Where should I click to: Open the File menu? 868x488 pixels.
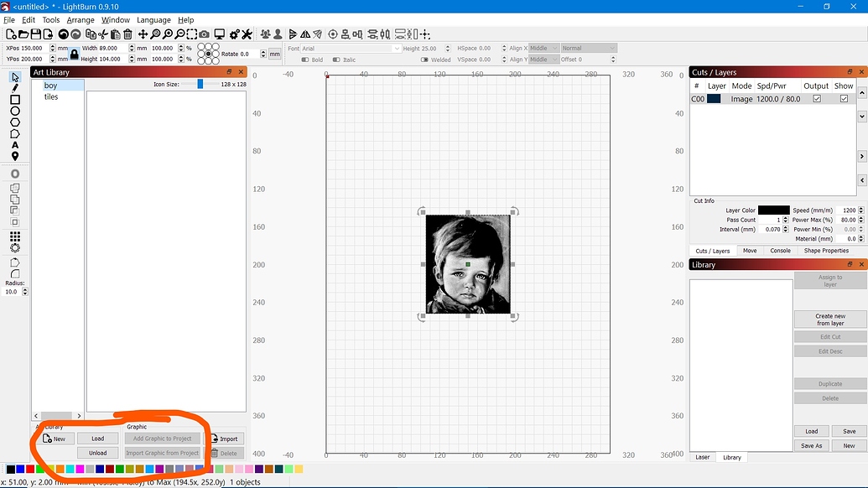pos(9,20)
